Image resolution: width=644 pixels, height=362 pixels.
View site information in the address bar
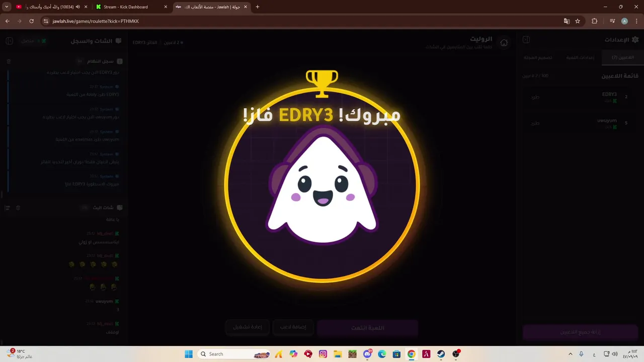[46, 21]
